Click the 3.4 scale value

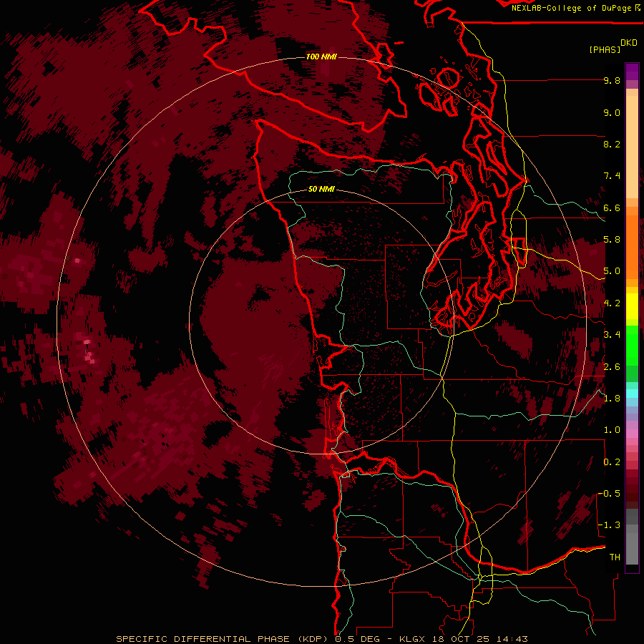click(x=612, y=335)
